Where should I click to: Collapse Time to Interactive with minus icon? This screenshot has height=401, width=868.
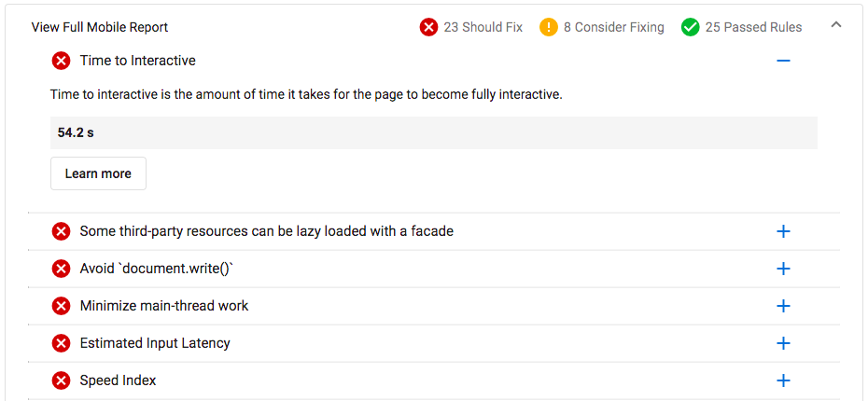click(783, 61)
